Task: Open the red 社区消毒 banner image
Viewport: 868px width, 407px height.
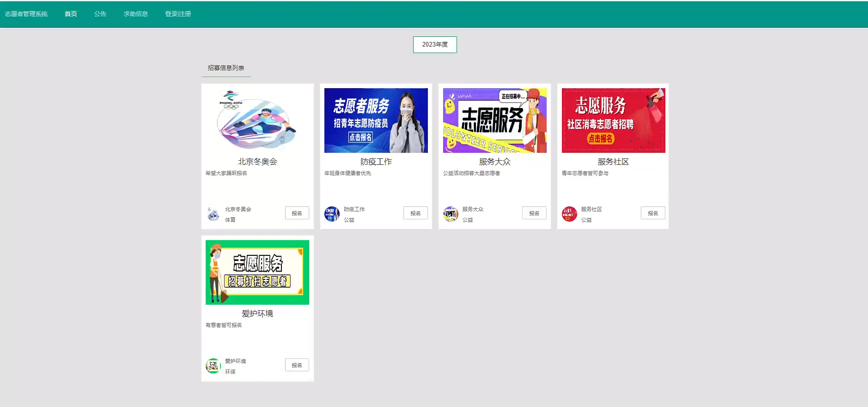Action: pyautogui.click(x=613, y=120)
